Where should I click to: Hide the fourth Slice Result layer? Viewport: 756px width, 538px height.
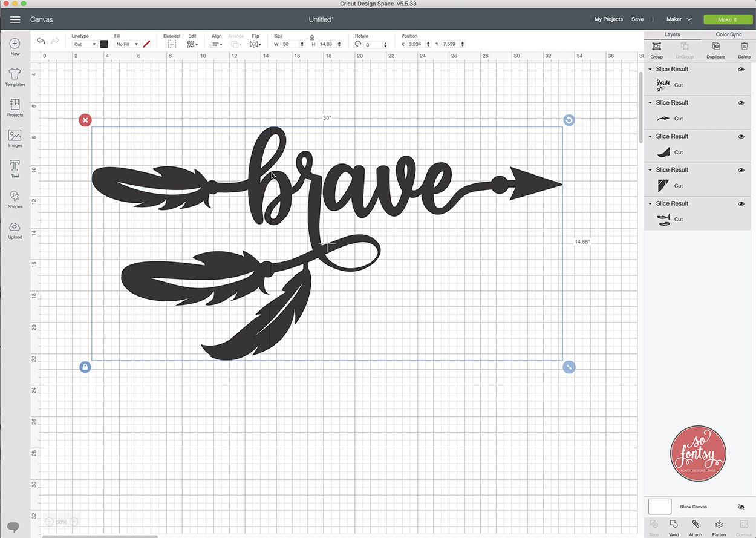(x=741, y=171)
